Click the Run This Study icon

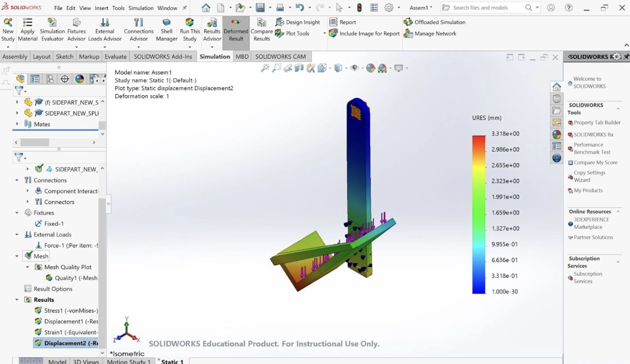click(x=189, y=22)
